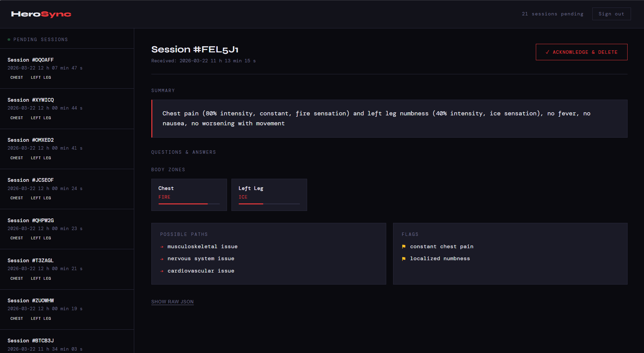This screenshot has height=353, width=644.
Task: Click timestamp of session #XYWICQ
Action: (x=45, y=108)
